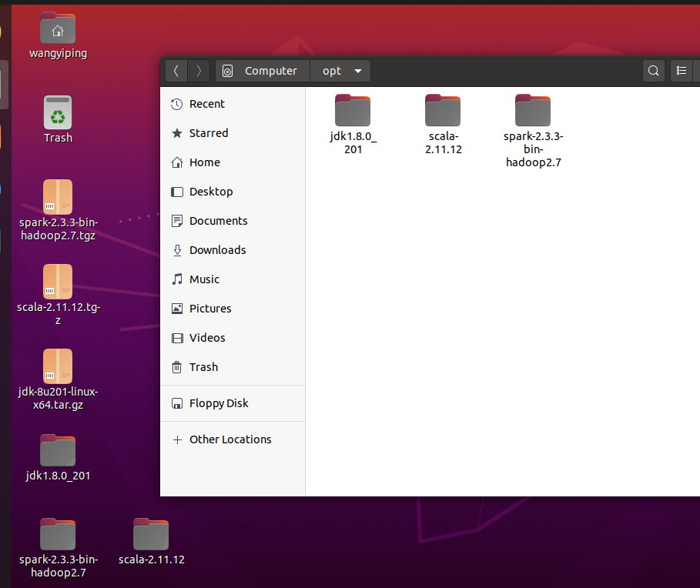Image resolution: width=700 pixels, height=588 pixels.
Task: Open the spark-2.3.3-bin-hadoop2.7 folder
Action: point(533,109)
